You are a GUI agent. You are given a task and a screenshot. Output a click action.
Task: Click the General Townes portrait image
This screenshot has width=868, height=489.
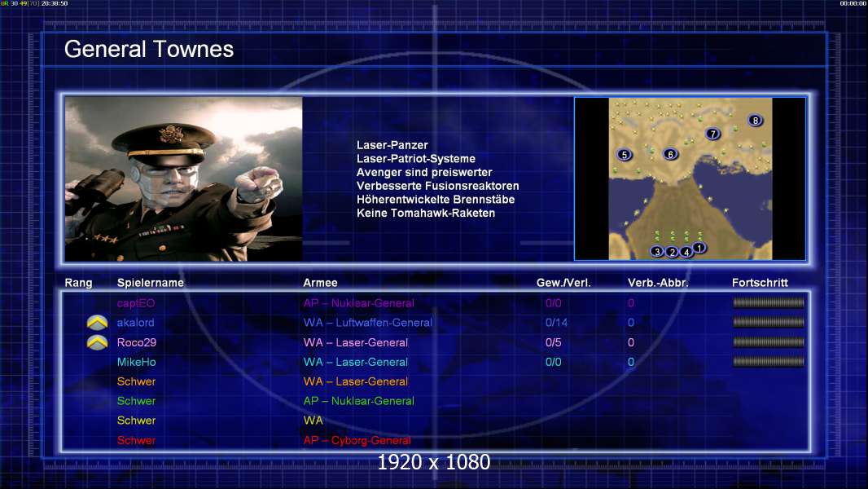point(184,178)
